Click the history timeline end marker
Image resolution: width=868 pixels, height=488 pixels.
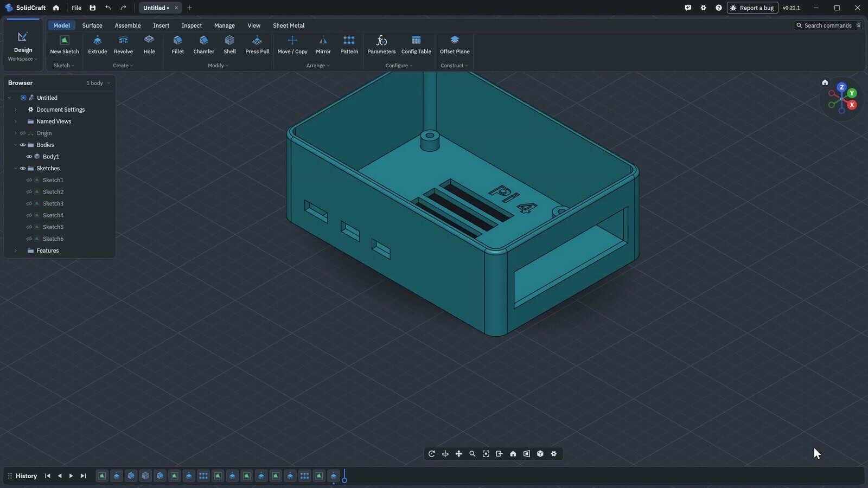(x=344, y=477)
